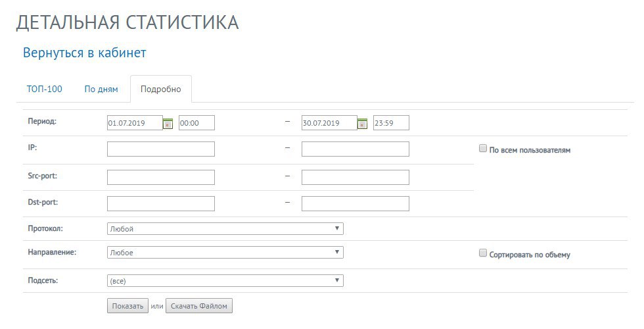Viewport: 644px width, 329px height.
Task: Click the Направление: label
Action: tap(52, 253)
